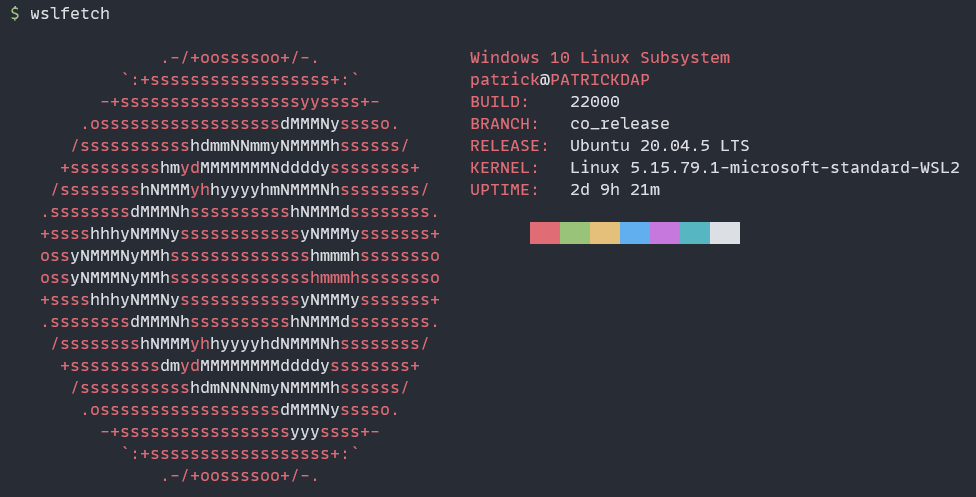
Task: Click the uptime value '2d 9h 21m'
Action: tap(615, 190)
